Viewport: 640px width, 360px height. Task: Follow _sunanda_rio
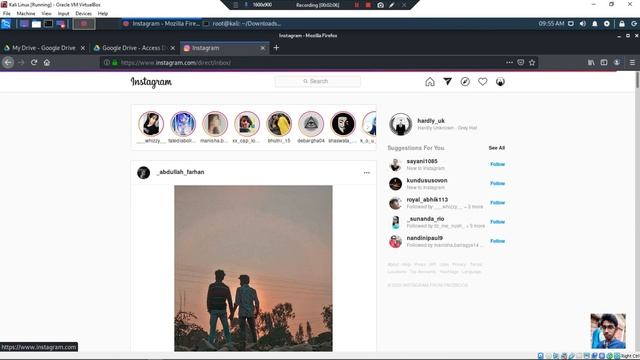coord(498,222)
